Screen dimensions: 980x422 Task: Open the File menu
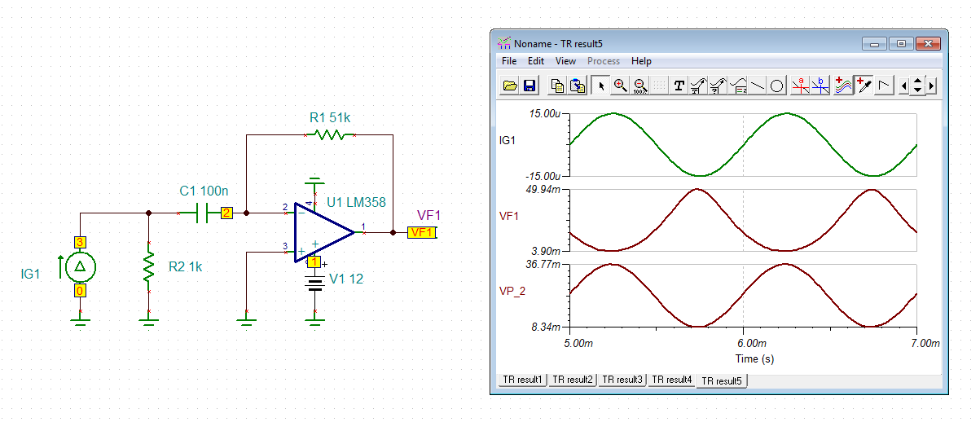coord(509,61)
